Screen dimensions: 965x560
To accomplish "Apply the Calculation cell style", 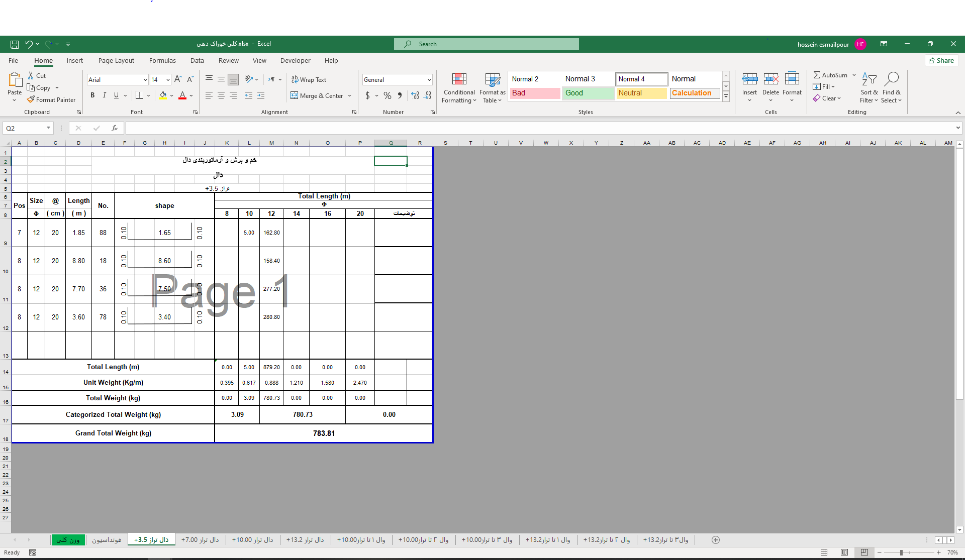I will [694, 93].
